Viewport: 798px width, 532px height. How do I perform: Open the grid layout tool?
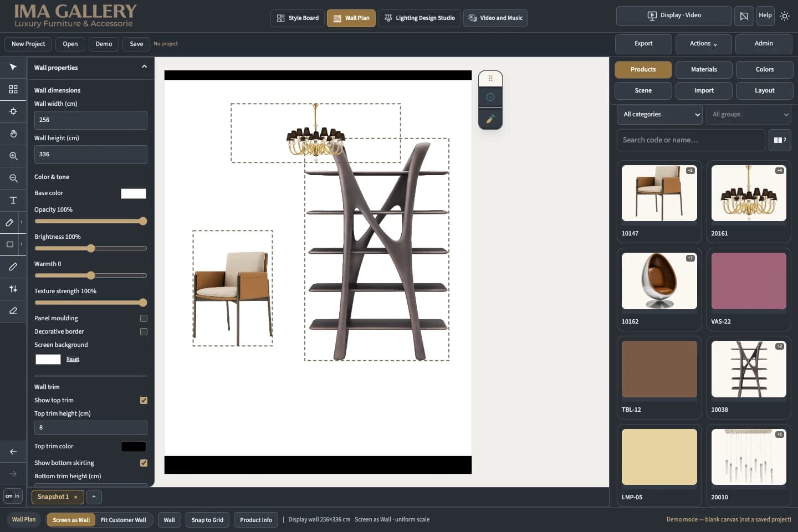[x=13, y=89]
